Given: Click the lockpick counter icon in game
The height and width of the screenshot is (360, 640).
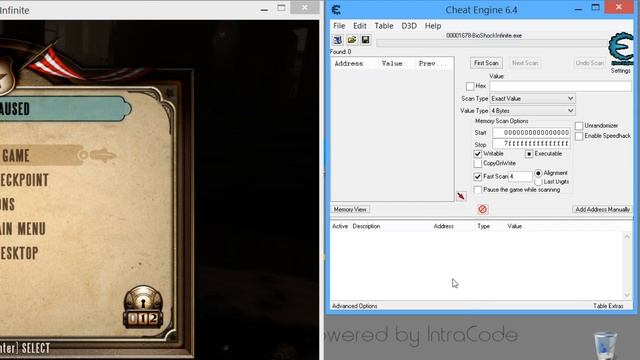Looking at the screenshot, I should tap(143, 307).
